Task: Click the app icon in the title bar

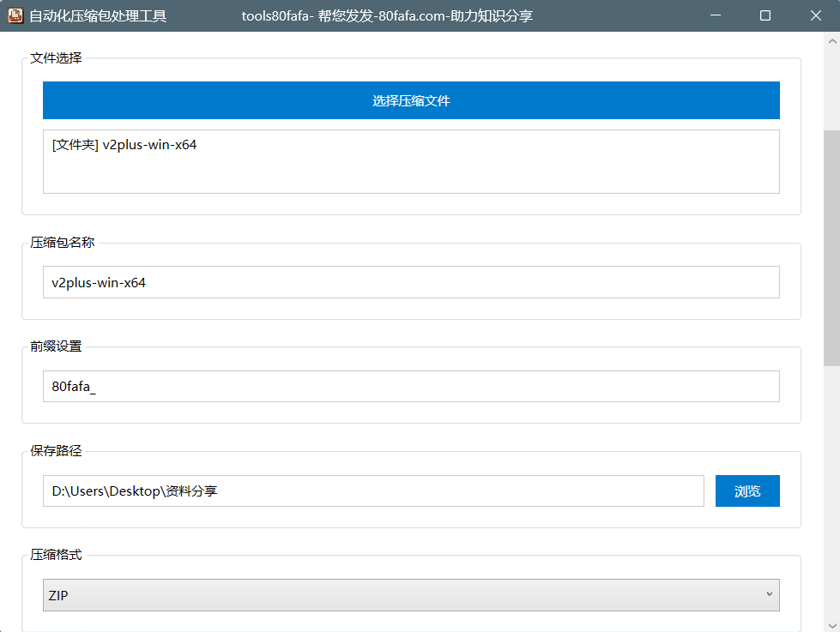Action: [15, 15]
